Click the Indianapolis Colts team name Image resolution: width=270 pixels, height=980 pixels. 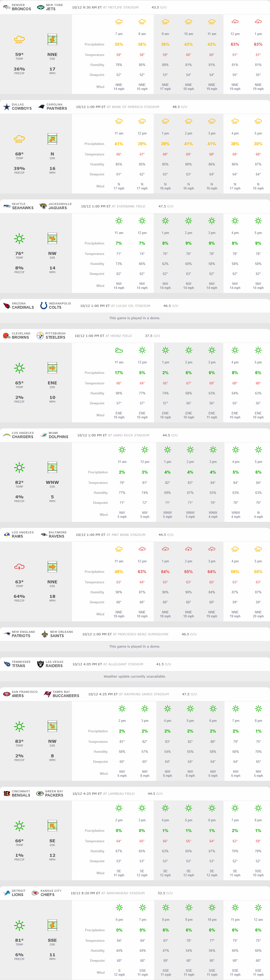coord(55,307)
